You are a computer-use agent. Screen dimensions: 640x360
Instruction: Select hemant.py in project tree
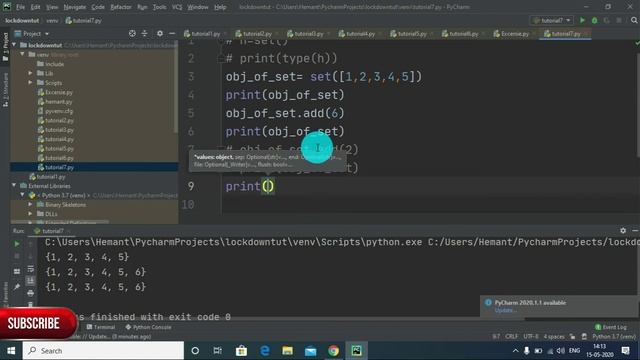59,101
